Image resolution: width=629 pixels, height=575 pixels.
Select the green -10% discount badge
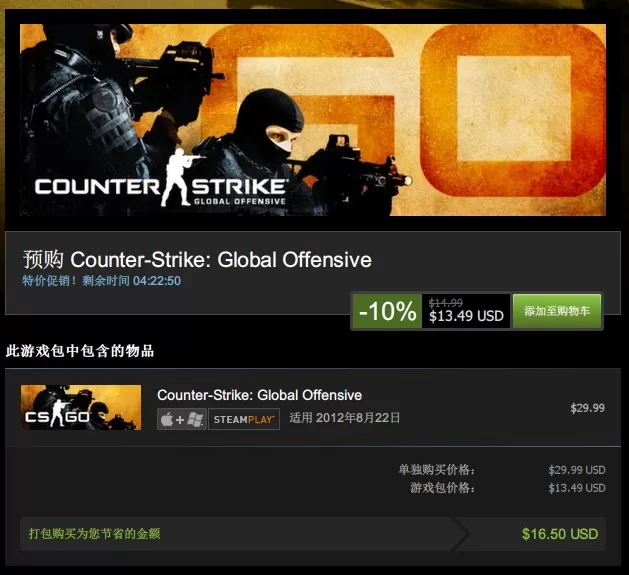pos(388,311)
